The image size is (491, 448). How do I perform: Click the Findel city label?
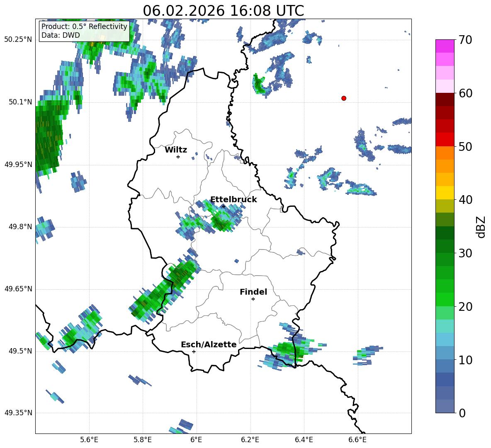(x=253, y=292)
